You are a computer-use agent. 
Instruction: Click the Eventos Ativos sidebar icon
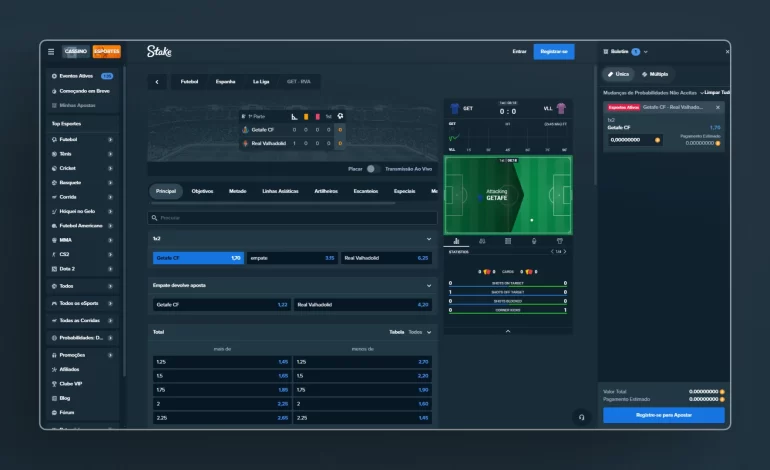[x=54, y=76]
